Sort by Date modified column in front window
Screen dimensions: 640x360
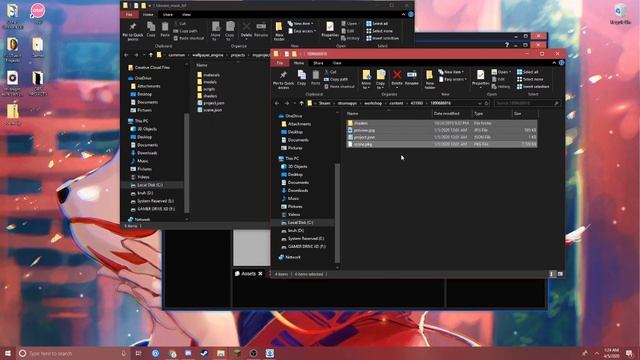point(452,113)
